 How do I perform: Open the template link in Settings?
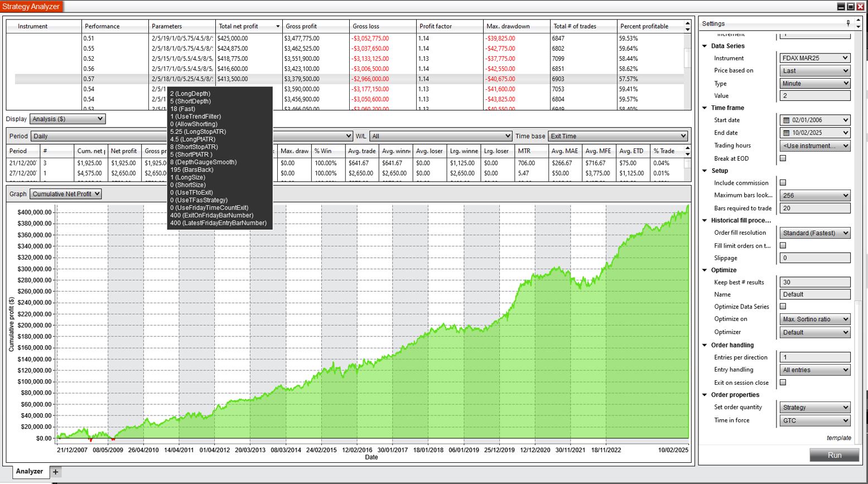coord(838,438)
